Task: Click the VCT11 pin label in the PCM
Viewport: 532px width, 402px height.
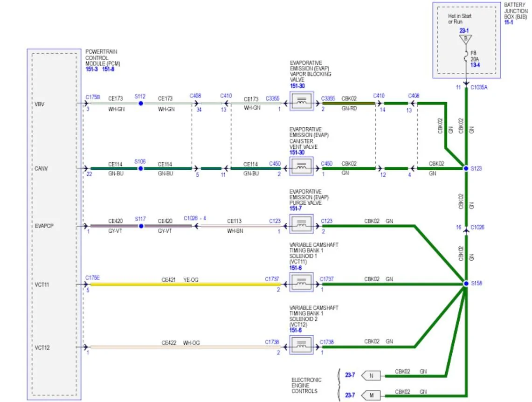Action: (42, 284)
